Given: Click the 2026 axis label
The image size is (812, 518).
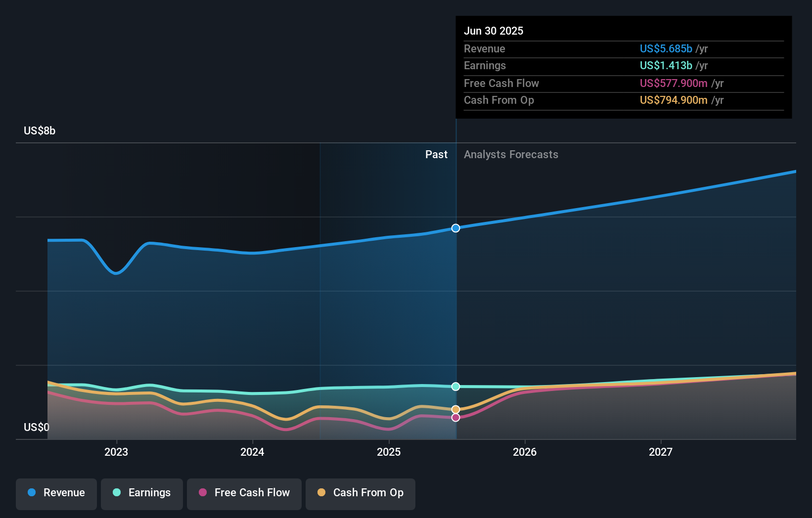Looking at the screenshot, I should click(525, 452).
